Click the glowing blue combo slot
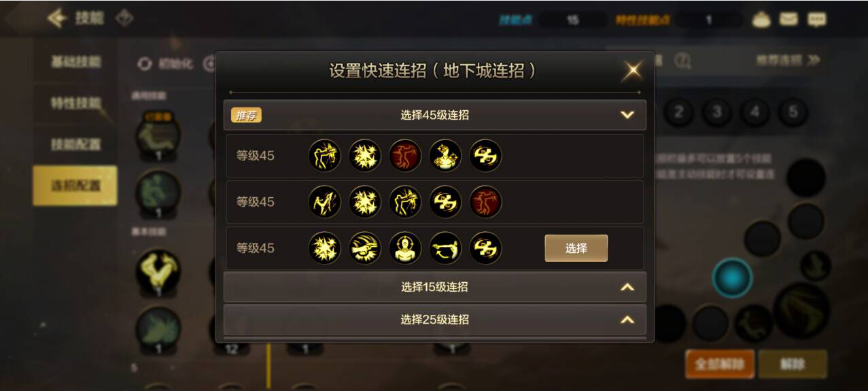 tap(732, 278)
